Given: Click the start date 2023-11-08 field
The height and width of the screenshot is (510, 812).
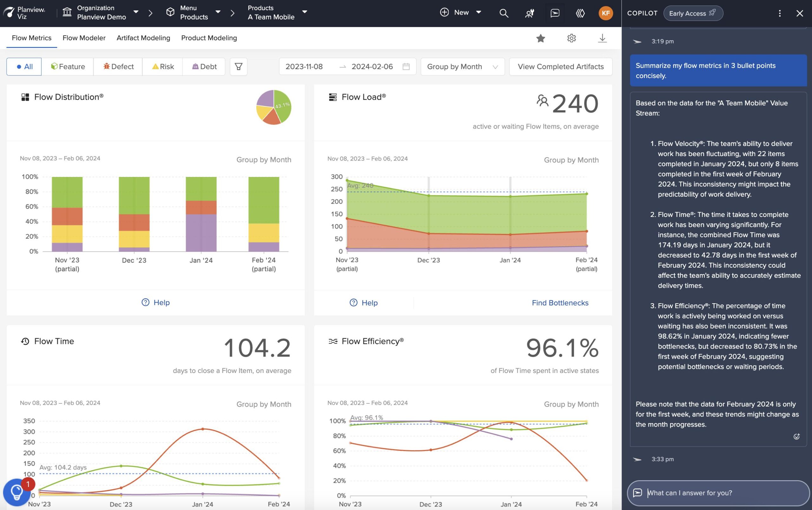Looking at the screenshot, I should [304, 67].
